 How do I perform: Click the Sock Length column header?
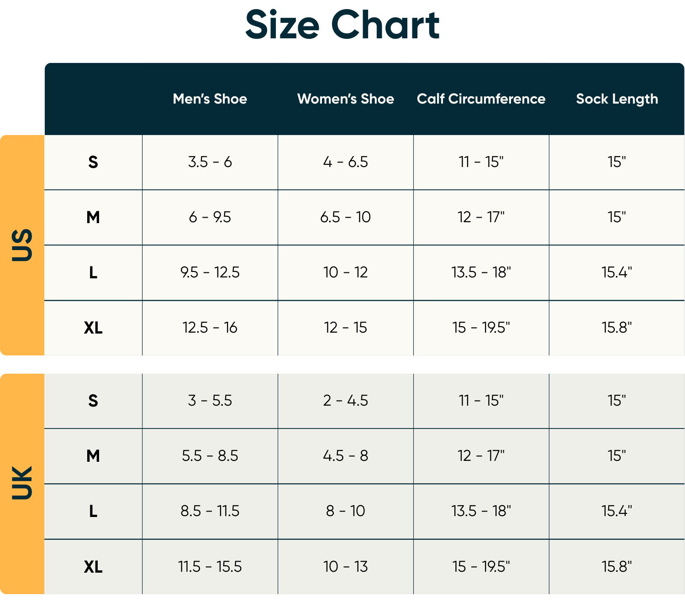click(x=617, y=99)
